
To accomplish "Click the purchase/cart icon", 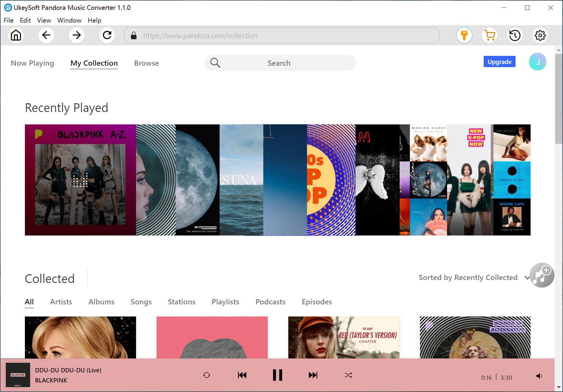I will coord(489,35).
